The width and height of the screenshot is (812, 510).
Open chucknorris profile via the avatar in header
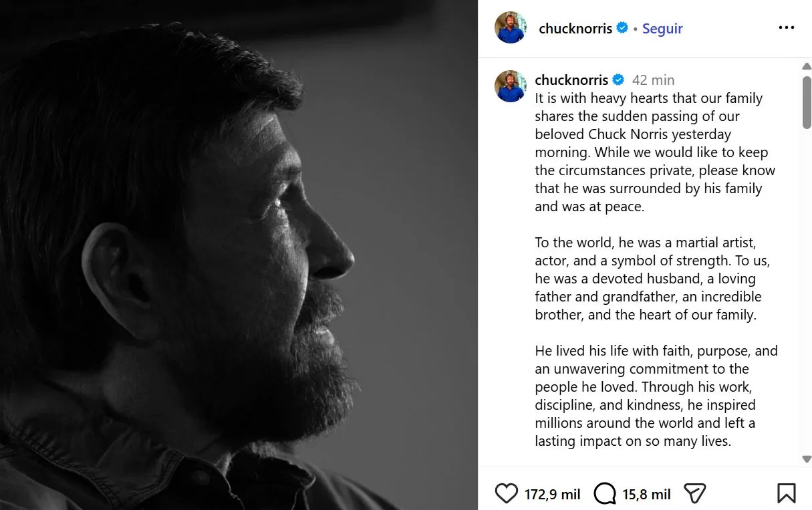pos(510,28)
